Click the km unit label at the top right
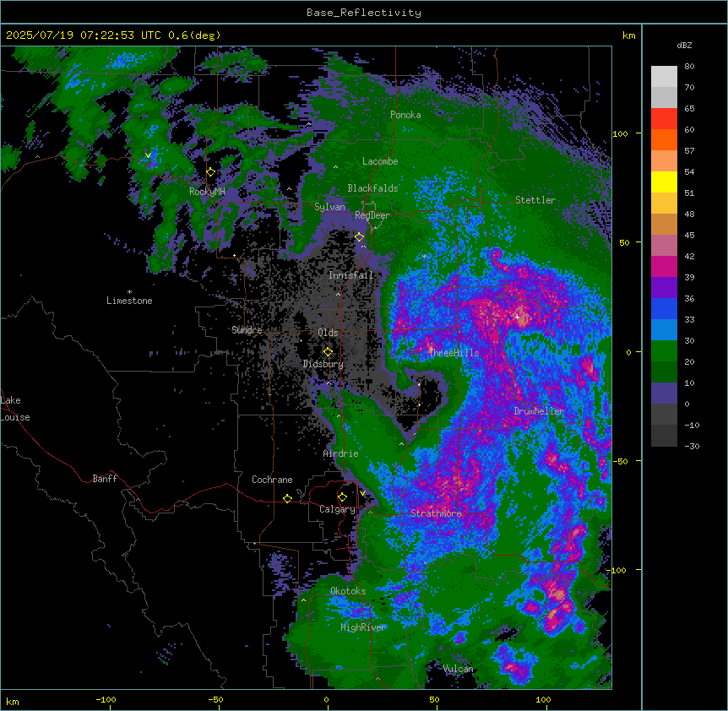 [x=628, y=35]
